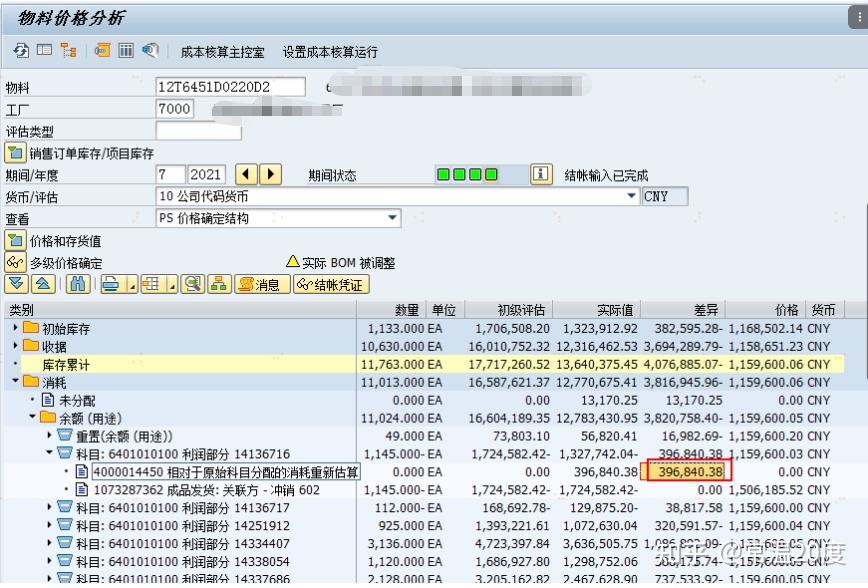Click the magnifying glass zoom icon
868x588 pixels.
(192, 281)
